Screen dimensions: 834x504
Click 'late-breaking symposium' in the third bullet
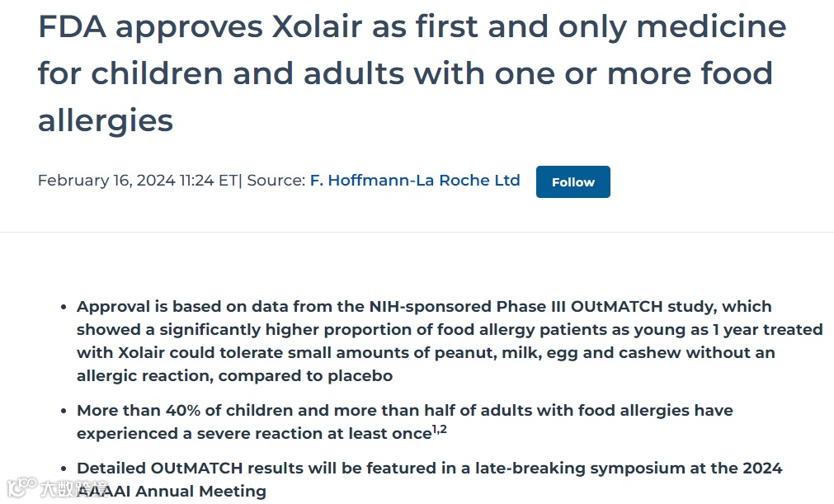(528, 468)
